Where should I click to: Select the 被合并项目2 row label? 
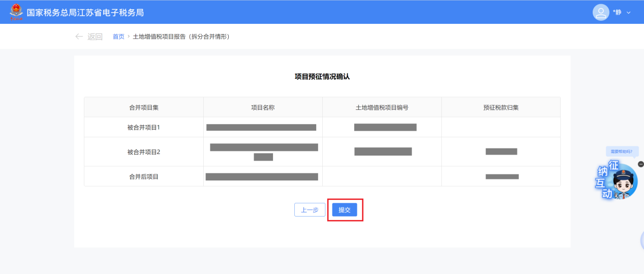144,151
